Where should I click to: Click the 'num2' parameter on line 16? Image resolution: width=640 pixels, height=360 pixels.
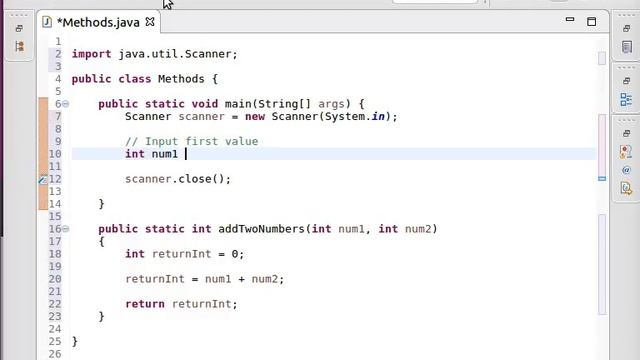[x=418, y=229]
